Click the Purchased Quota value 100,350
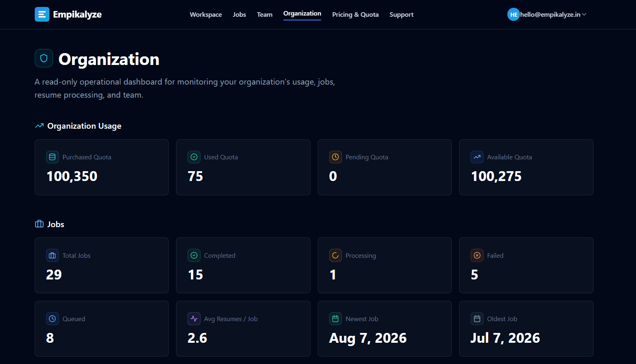 point(72,176)
